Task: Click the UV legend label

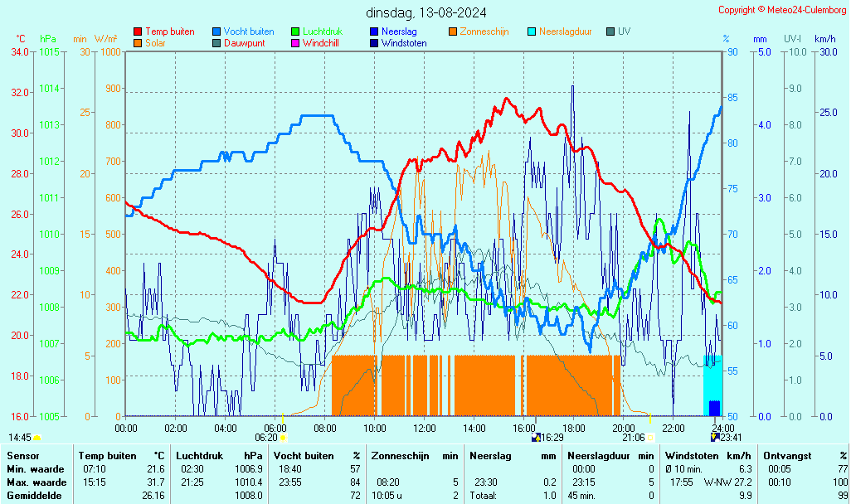Action: [624, 31]
